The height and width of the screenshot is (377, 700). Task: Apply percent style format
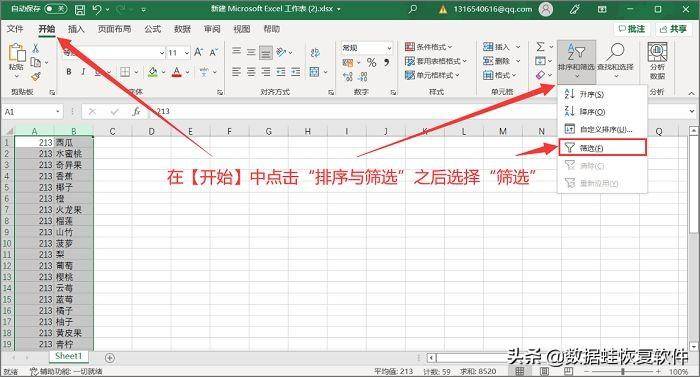click(x=371, y=63)
